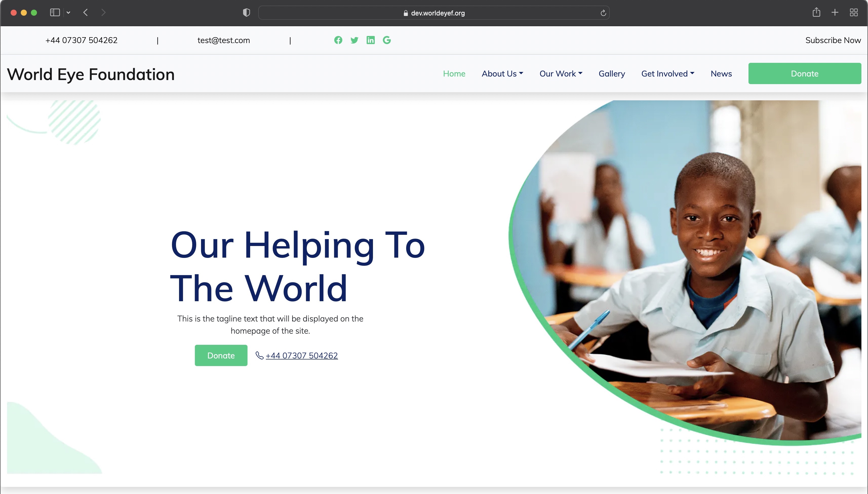868x494 pixels.
Task: Open the LinkedIn social icon
Action: click(x=370, y=40)
